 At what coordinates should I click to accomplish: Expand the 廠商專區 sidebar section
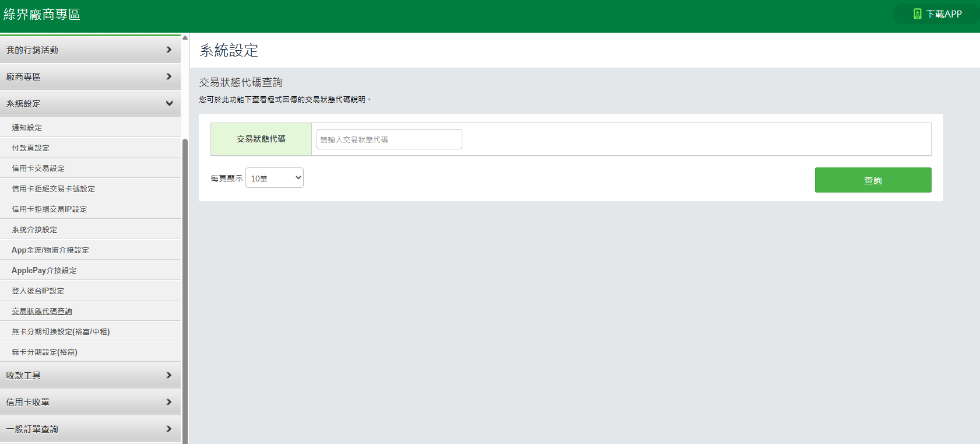tap(90, 77)
